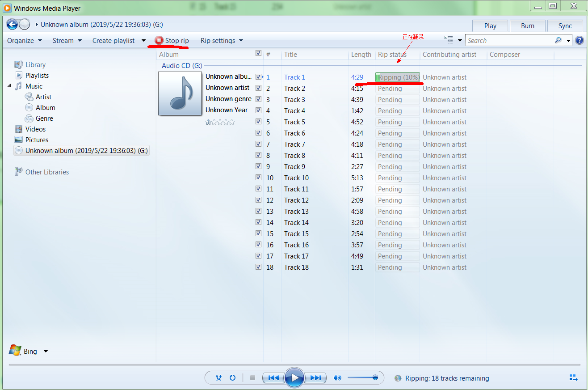Uncheck the Track 5 checkbox

point(258,122)
